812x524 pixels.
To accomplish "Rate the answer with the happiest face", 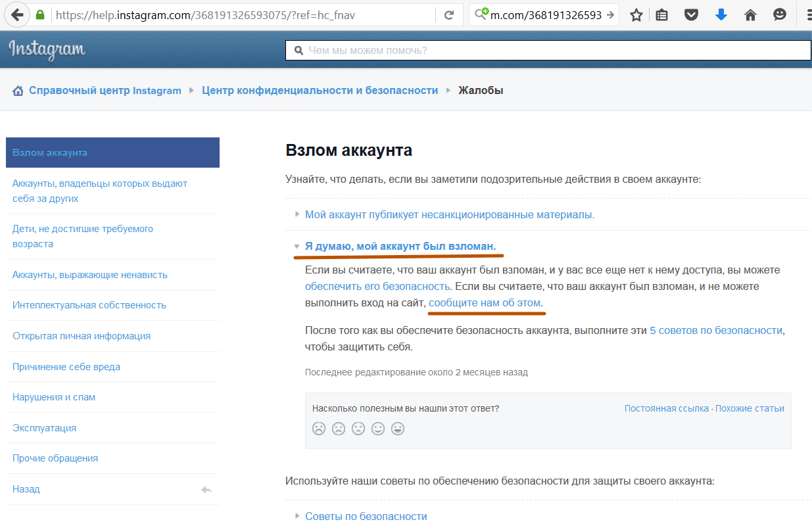I will [397, 429].
